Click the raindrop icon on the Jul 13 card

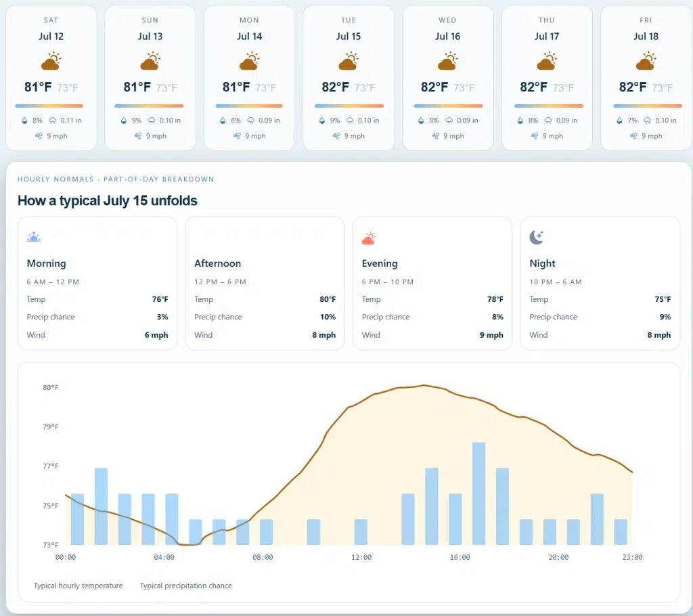click(124, 120)
